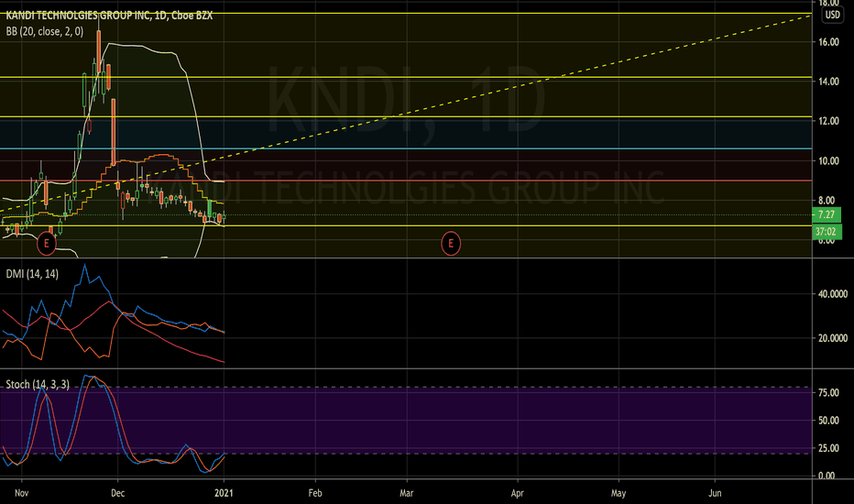The image size is (854, 504).
Task: Click the Feb label on time axis
Action: coord(315,493)
